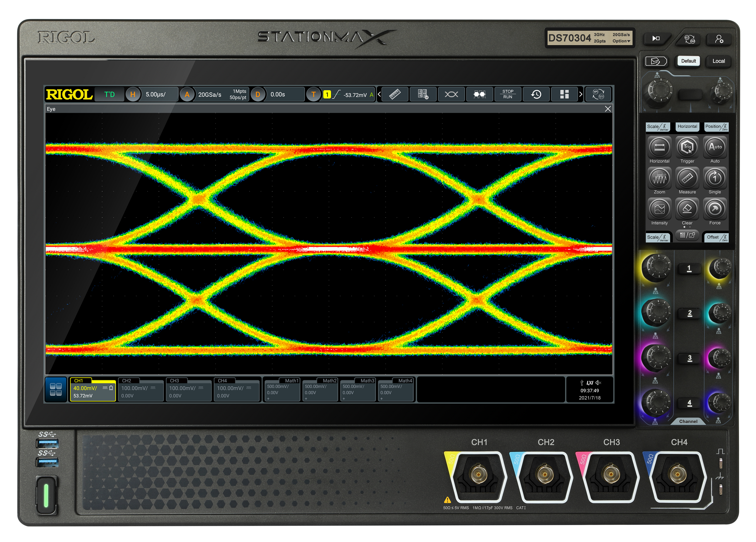The image size is (756, 542).
Task: Open the Math1 label
Action: tap(282, 389)
